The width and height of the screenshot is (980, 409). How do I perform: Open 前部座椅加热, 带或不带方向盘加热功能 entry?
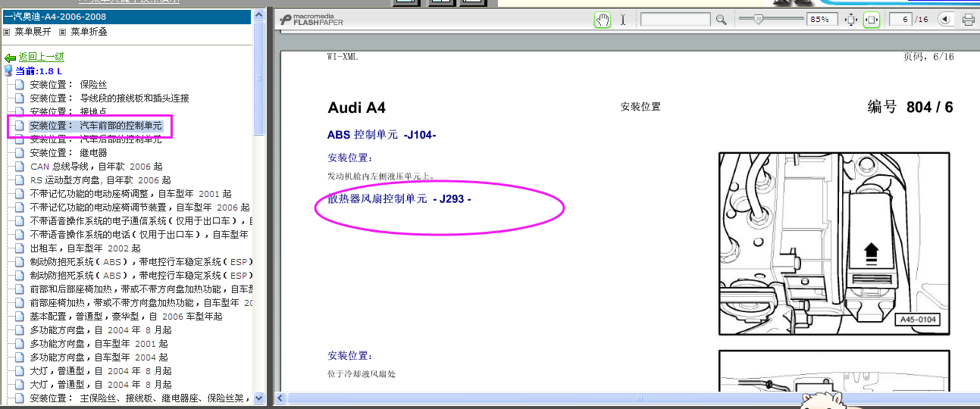[x=141, y=302]
